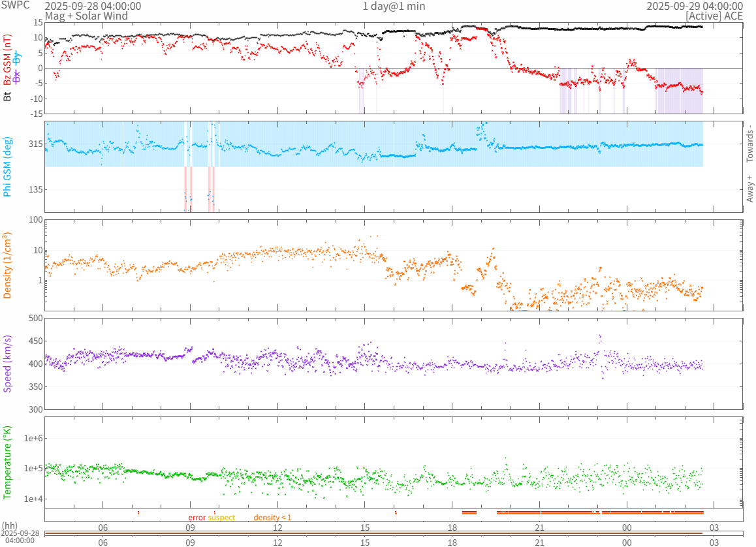Click the 300 tick on Speed axis
The image size is (756, 547).
[36, 409]
